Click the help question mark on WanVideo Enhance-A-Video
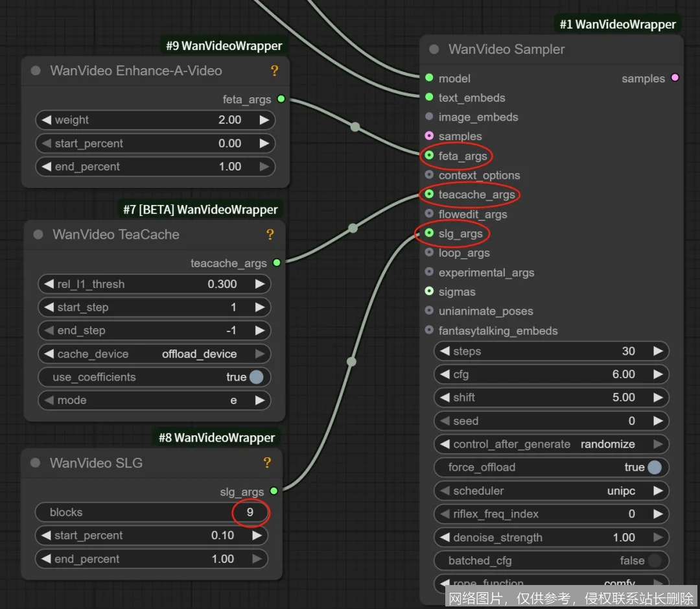Viewport: 700px width, 609px height. click(274, 71)
